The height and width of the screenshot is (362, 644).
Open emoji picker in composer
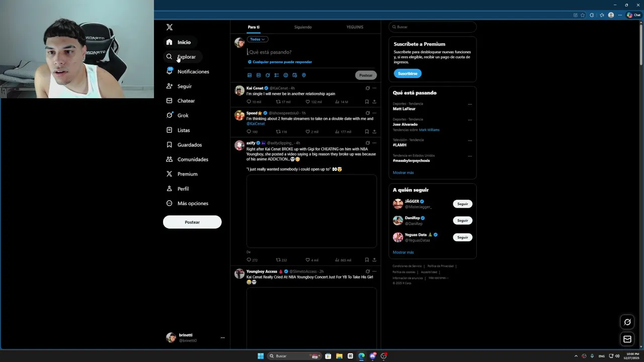286,75
